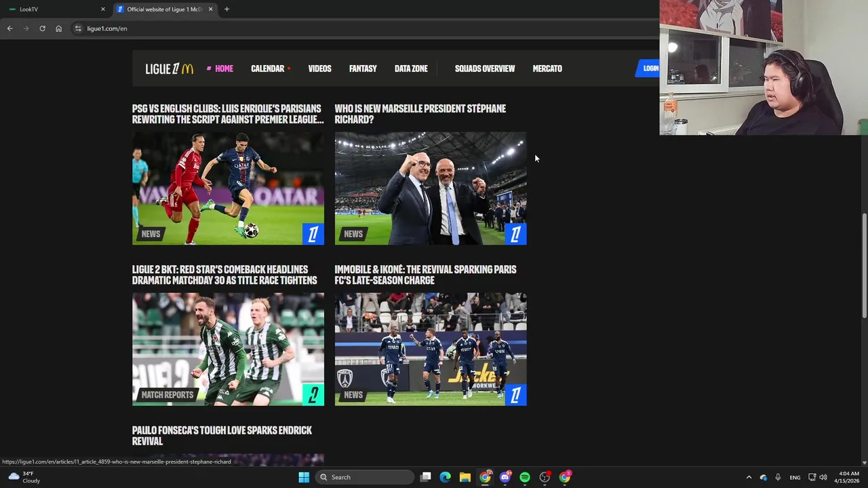
Task: Open PSG vs English Clubs article headline
Action: (x=228, y=114)
